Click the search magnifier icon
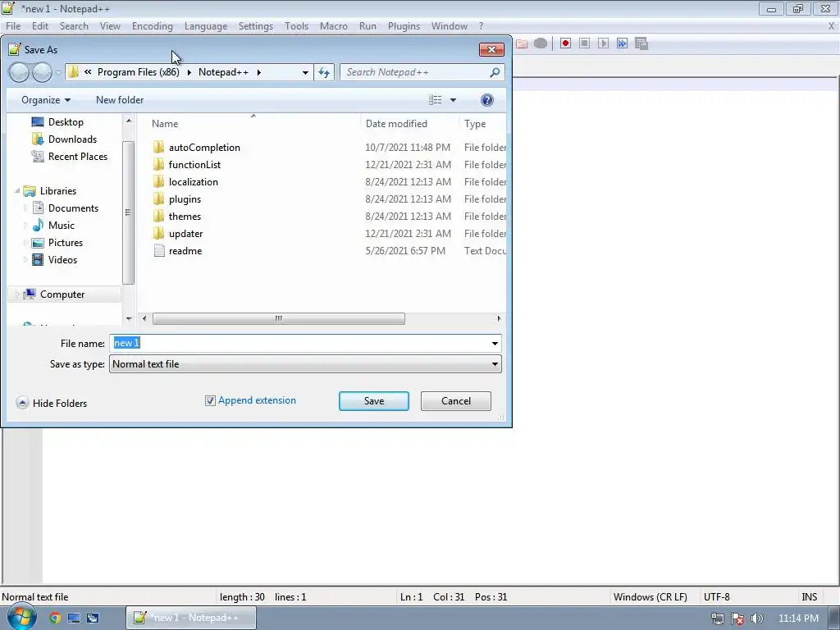 point(495,72)
